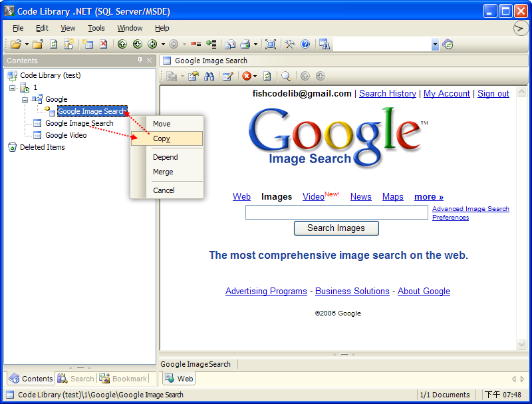Click the round arrow icon right of menu bar
The width and height of the screenshot is (532, 404).
point(520,28)
